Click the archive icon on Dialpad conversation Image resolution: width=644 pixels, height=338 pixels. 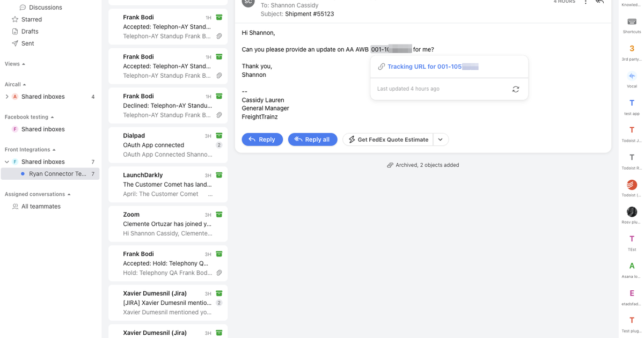tap(219, 136)
